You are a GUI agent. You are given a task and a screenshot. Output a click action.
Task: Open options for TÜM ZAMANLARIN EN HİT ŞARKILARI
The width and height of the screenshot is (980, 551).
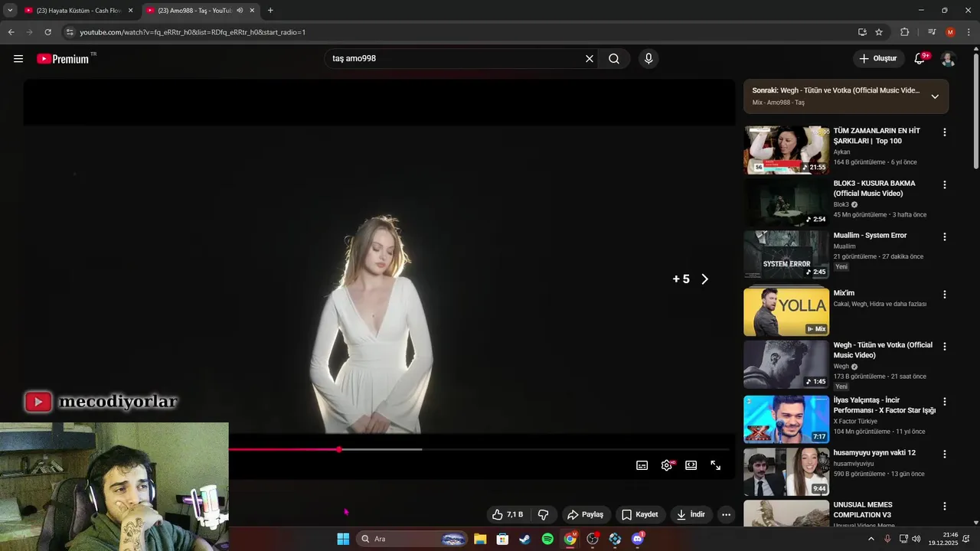point(944,132)
